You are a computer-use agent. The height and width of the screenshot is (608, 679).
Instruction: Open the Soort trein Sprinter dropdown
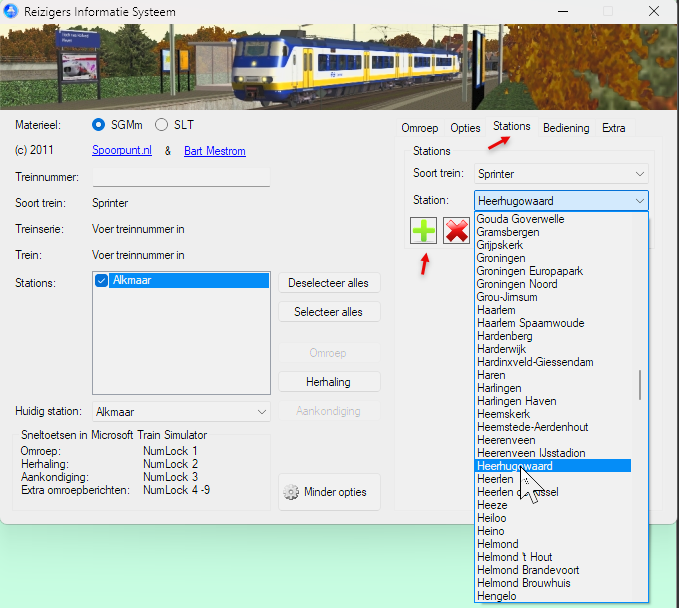(561, 174)
